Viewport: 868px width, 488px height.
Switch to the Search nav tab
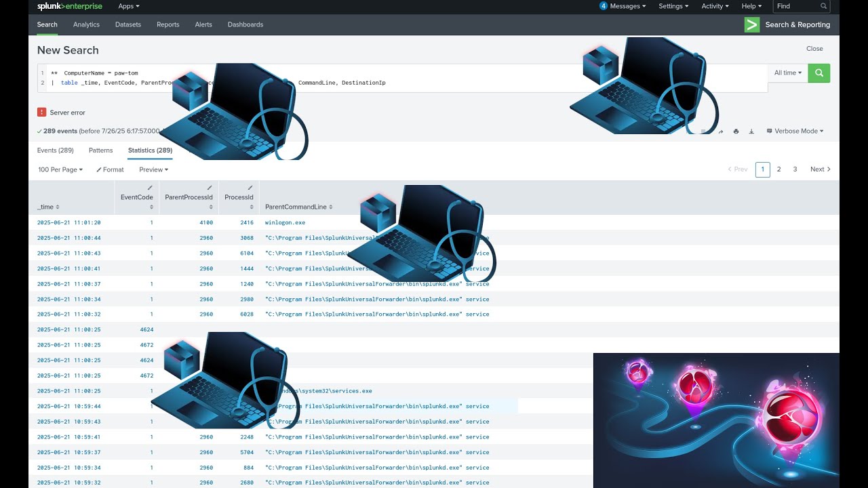(47, 24)
